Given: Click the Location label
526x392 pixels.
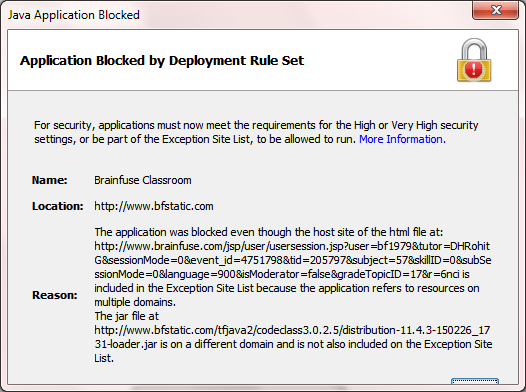Looking at the screenshot, I should click(x=57, y=206).
